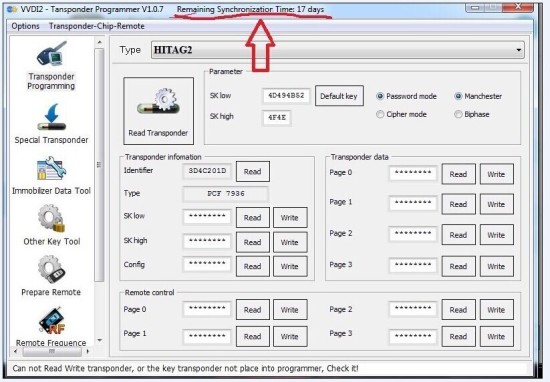
Task: Click the Identifier field 3D4C201D
Action: click(207, 171)
